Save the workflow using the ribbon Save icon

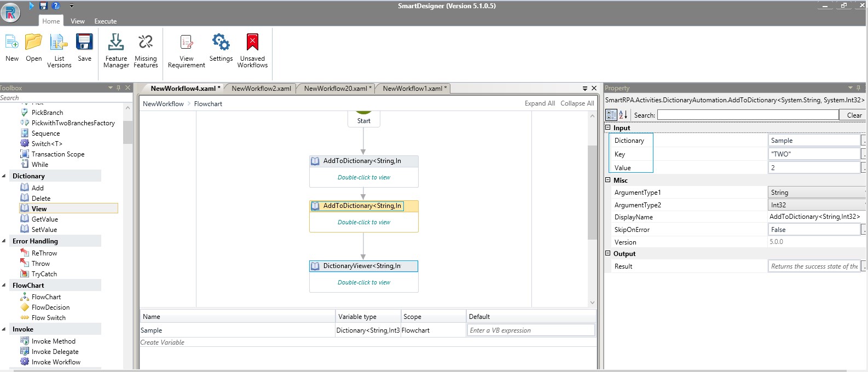pos(84,43)
